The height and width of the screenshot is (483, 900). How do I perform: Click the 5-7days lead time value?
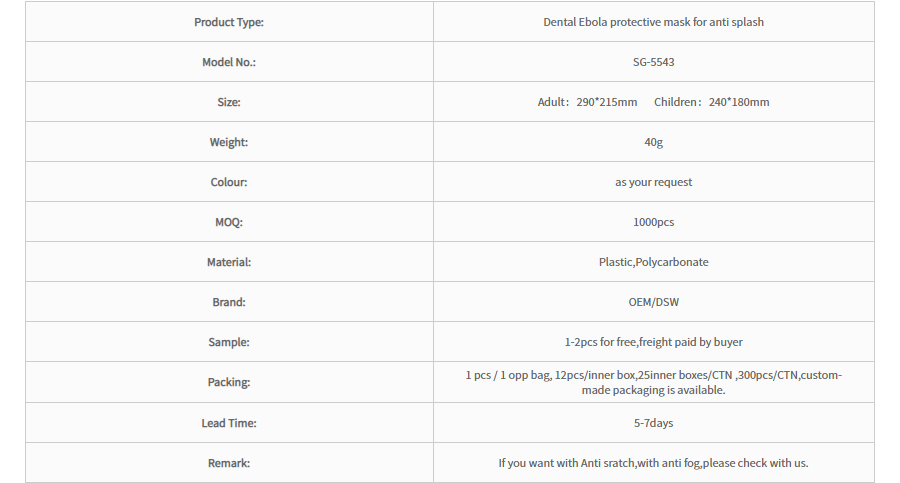pyautogui.click(x=653, y=423)
